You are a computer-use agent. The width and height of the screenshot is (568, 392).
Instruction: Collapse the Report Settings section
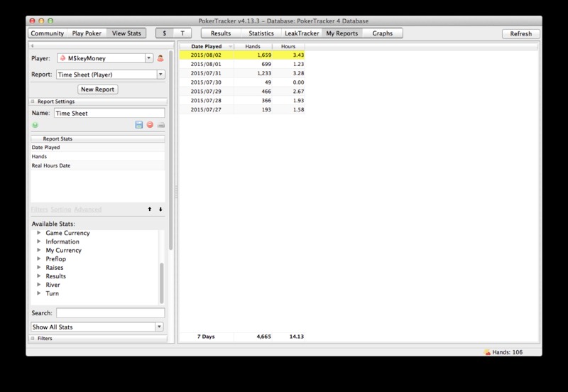(33, 102)
